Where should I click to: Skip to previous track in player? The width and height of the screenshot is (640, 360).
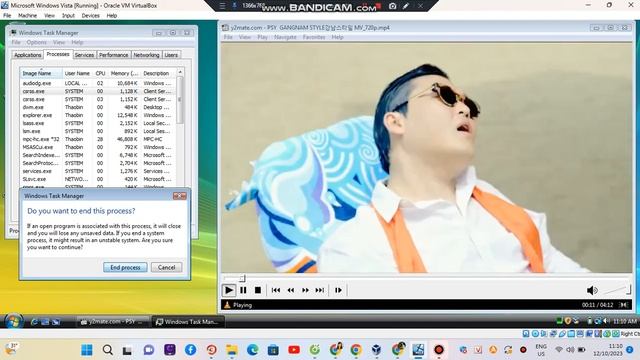pyautogui.click(x=276, y=290)
